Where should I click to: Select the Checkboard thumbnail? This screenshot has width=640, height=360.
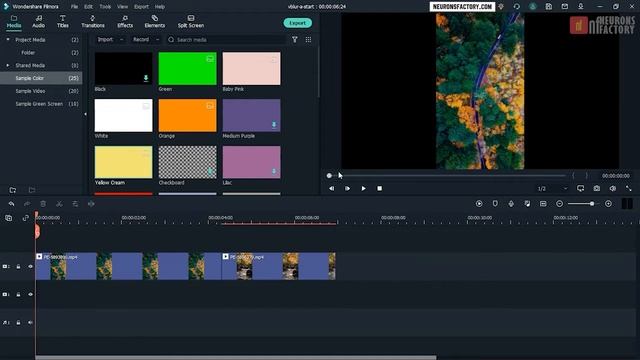[x=187, y=162]
